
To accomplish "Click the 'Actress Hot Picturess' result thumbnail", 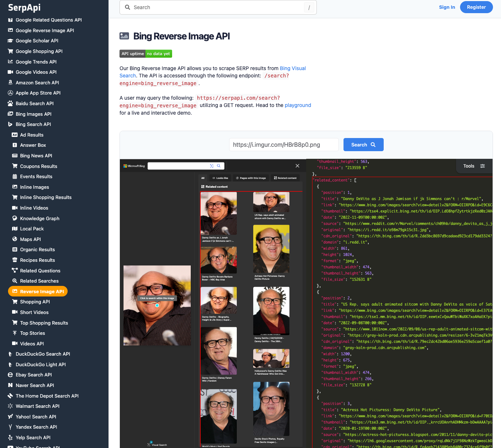I will [x=271, y=249].
